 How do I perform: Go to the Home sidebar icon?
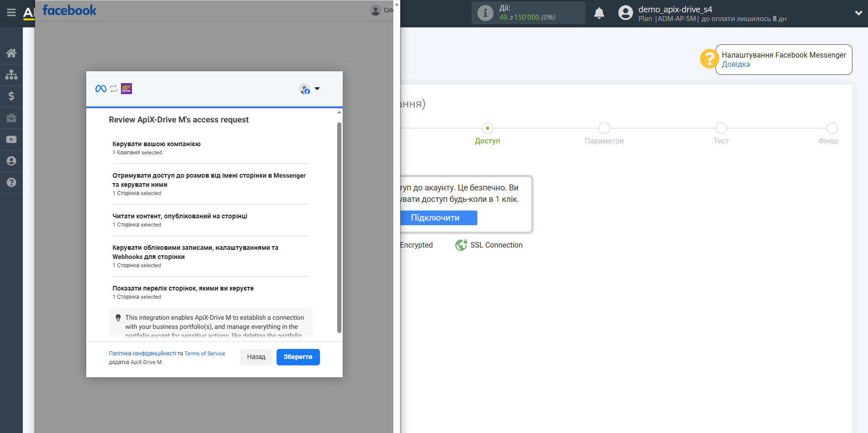click(11, 53)
